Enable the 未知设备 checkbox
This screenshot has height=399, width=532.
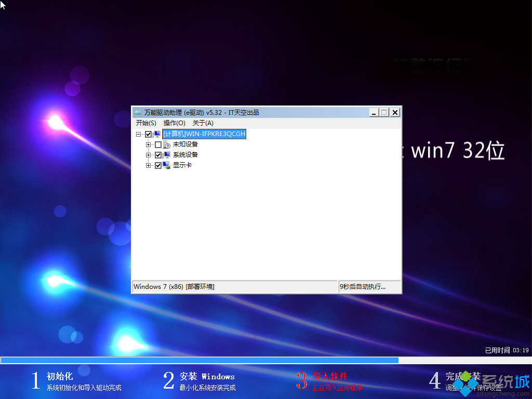click(x=158, y=144)
